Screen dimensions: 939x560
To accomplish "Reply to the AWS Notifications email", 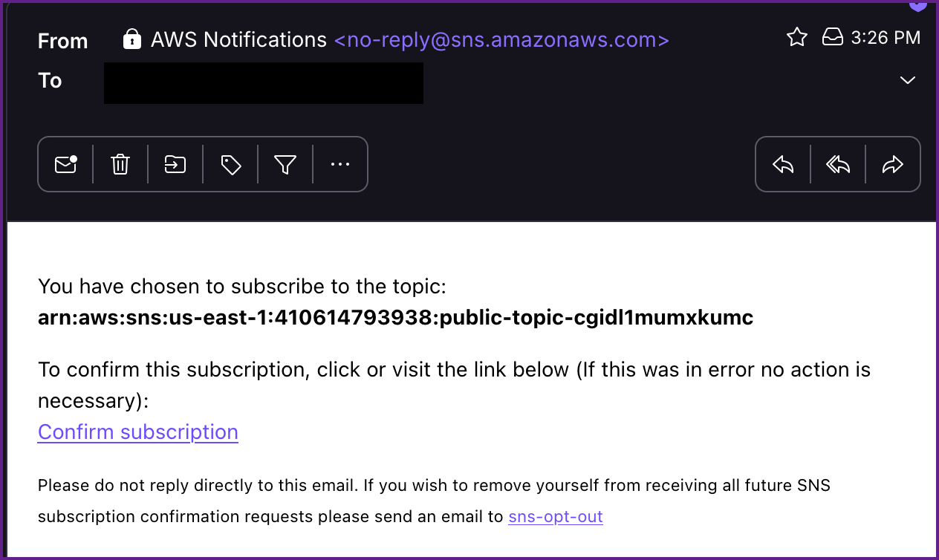I will (783, 164).
